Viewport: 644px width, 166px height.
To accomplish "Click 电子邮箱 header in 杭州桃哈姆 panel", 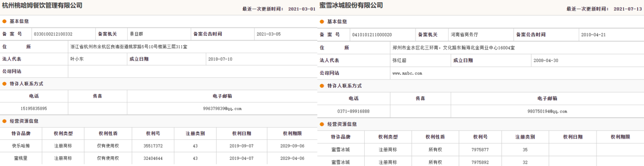I will point(222,96).
